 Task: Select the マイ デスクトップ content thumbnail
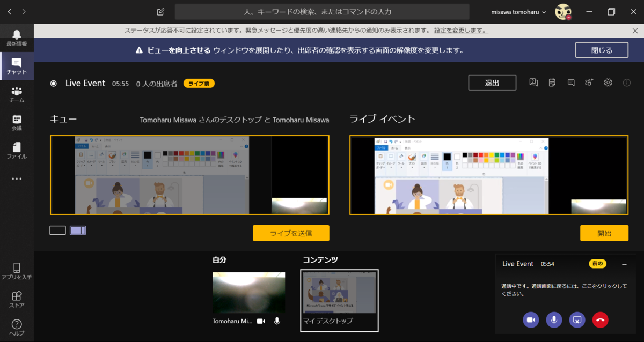(339, 301)
